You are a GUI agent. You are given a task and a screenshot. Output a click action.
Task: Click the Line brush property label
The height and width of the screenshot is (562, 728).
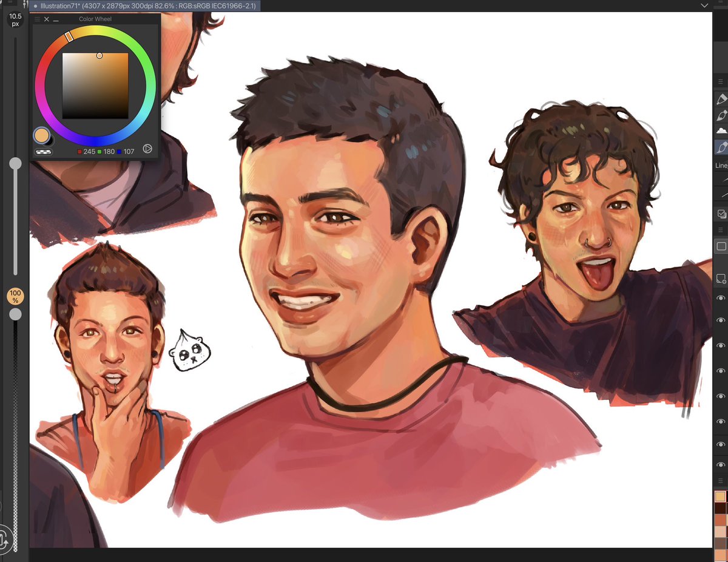point(721,165)
